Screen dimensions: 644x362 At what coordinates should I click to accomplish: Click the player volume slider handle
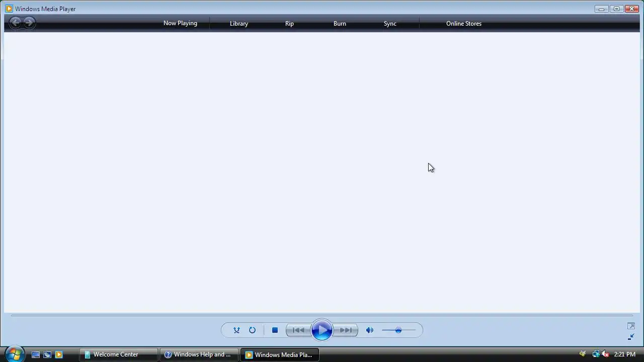(x=398, y=330)
